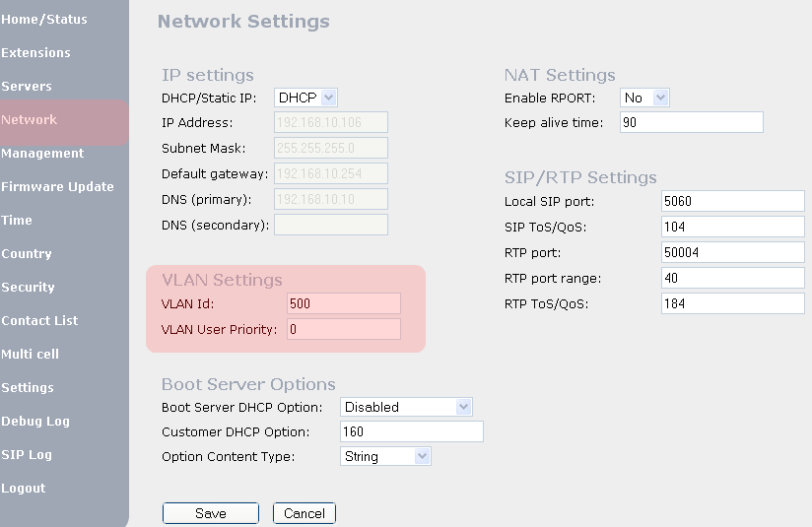Open Contact List page
Viewport: 812px width, 527px height.
[39, 321]
